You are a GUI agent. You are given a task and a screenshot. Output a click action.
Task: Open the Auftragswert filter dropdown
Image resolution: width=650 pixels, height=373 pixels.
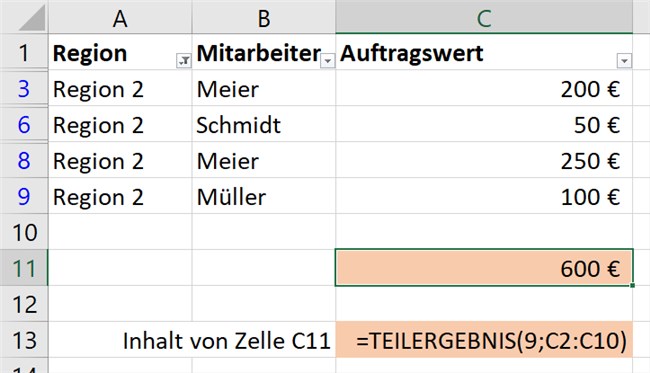[x=624, y=61]
